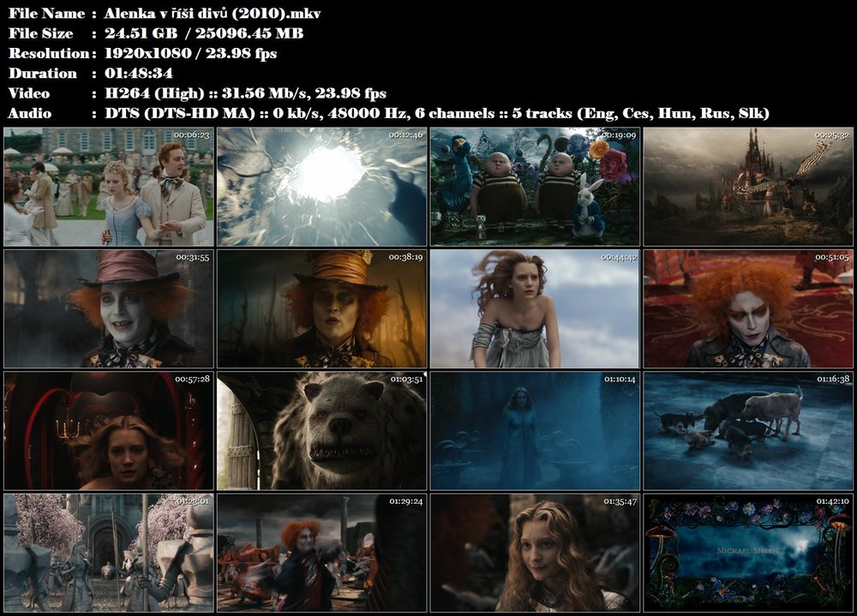Click the 'Audio' label
The height and width of the screenshot is (616, 857).
tap(29, 114)
